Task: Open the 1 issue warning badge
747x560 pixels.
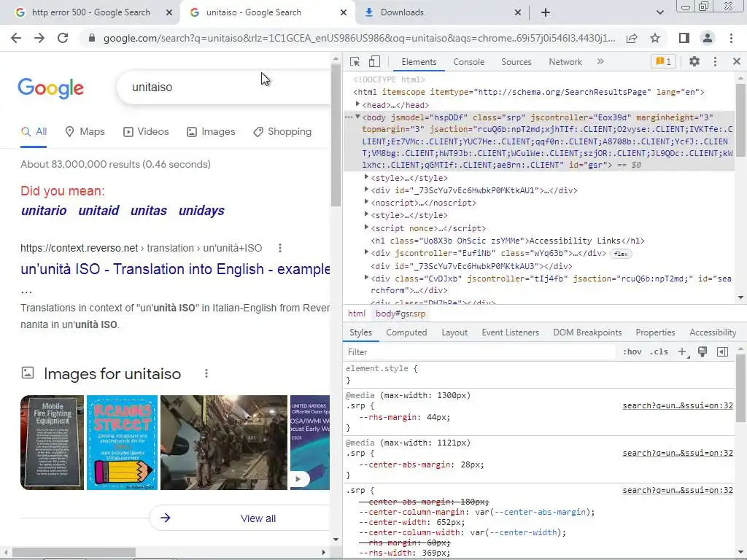Action: [663, 61]
